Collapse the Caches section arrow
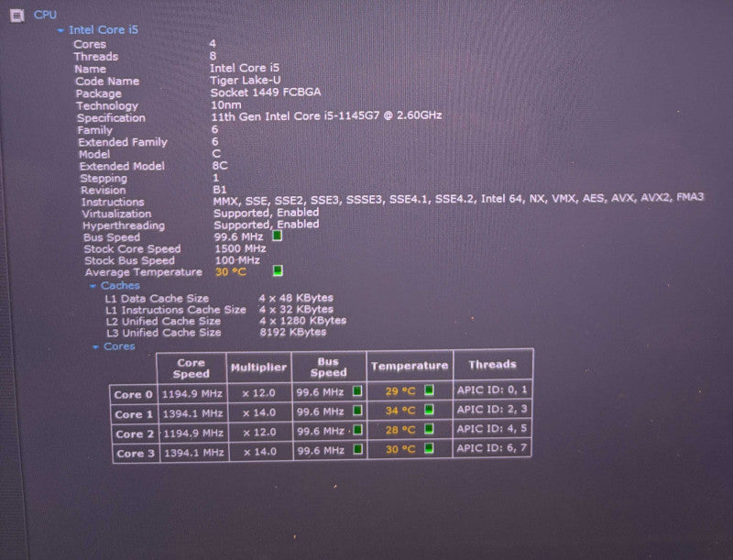 tap(93, 286)
